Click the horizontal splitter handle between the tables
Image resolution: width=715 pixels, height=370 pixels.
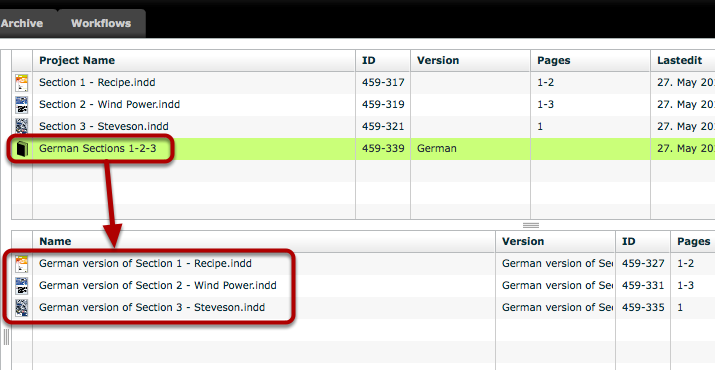[531, 225]
